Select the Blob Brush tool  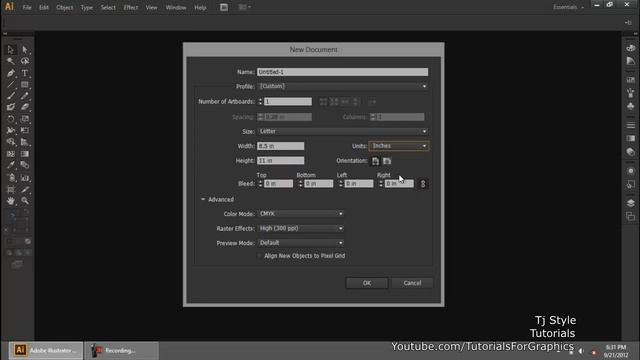point(11,107)
